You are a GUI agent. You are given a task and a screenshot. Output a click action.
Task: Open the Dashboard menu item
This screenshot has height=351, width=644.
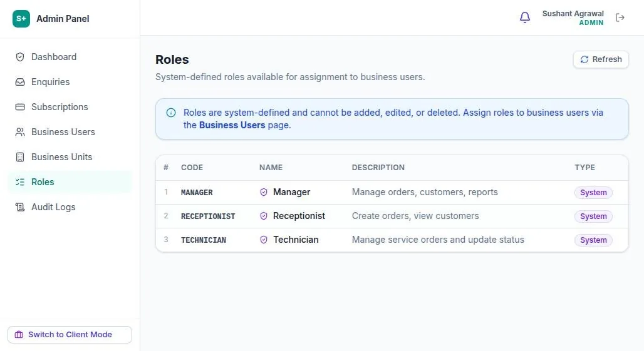click(x=70, y=57)
